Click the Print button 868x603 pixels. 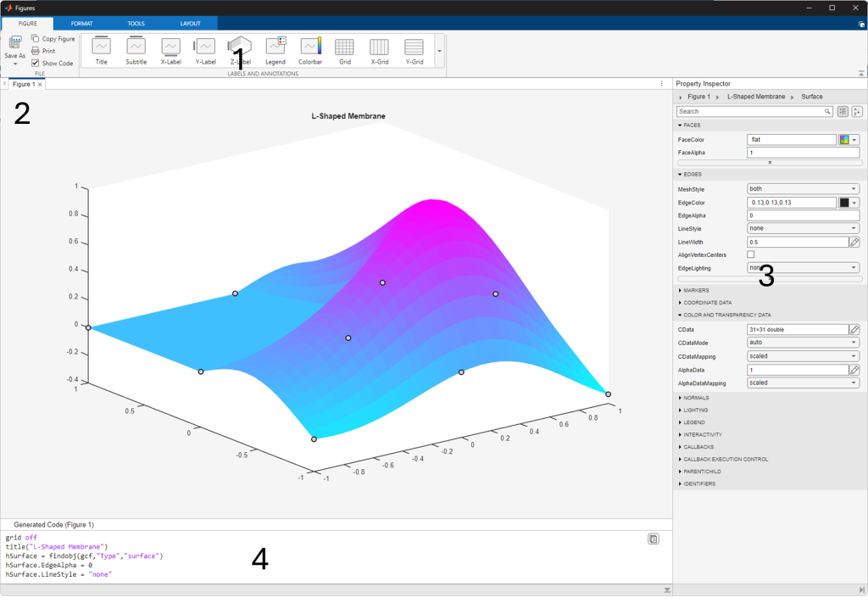[43, 51]
